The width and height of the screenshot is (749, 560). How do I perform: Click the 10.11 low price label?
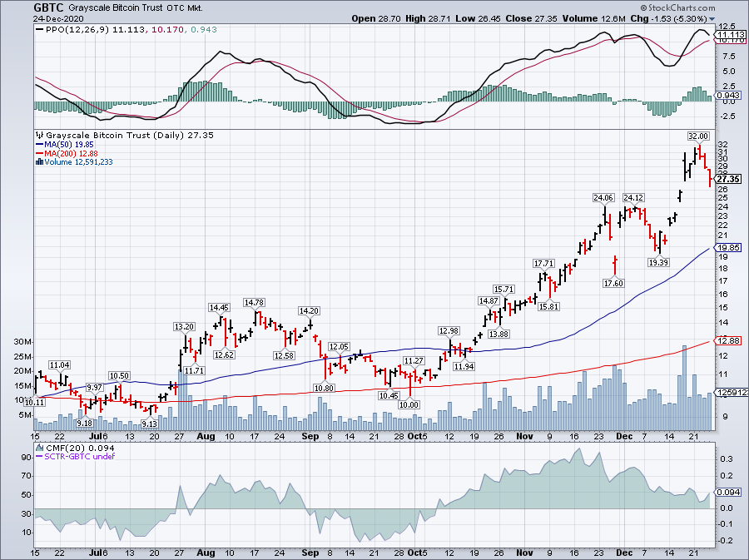(x=34, y=403)
